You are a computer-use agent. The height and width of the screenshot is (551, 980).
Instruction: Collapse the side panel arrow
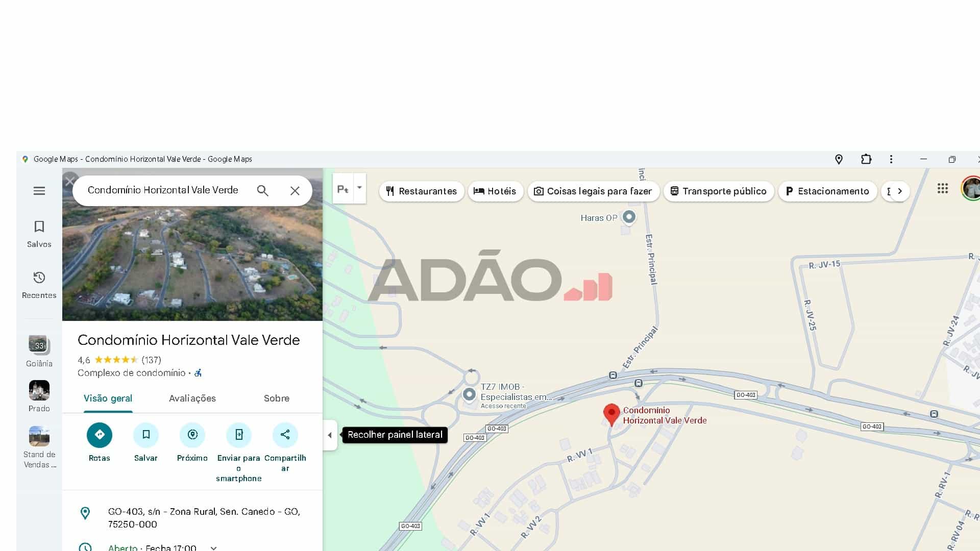(330, 435)
